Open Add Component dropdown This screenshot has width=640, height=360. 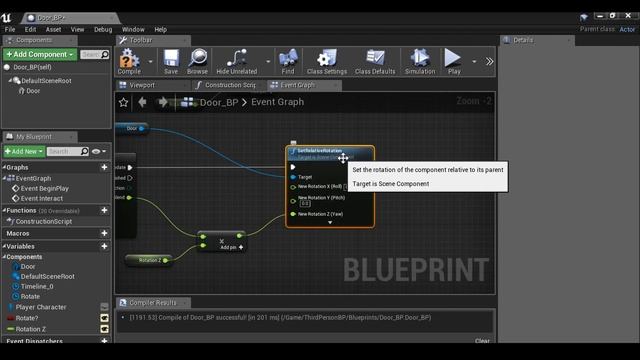coord(40,54)
